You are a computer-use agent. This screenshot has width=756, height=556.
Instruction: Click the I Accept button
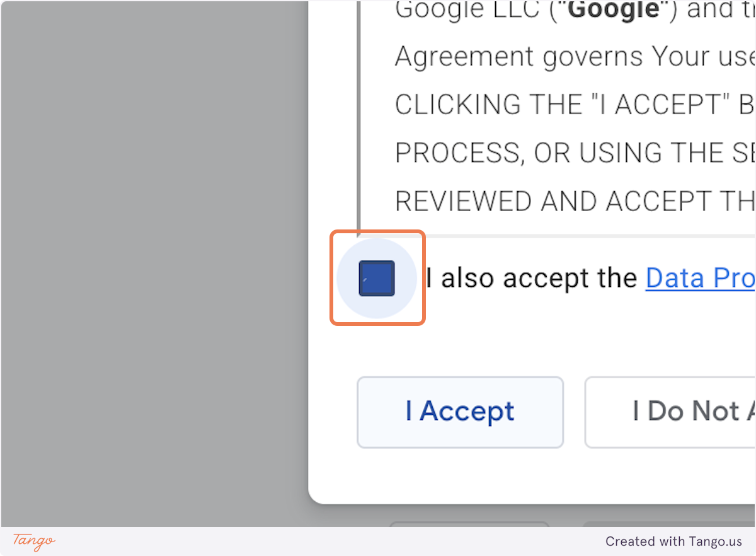click(x=459, y=412)
